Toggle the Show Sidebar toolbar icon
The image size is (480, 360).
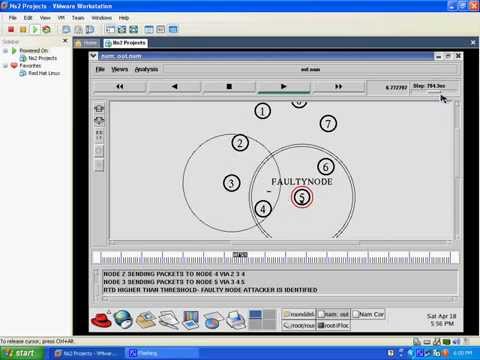click(x=110, y=29)
